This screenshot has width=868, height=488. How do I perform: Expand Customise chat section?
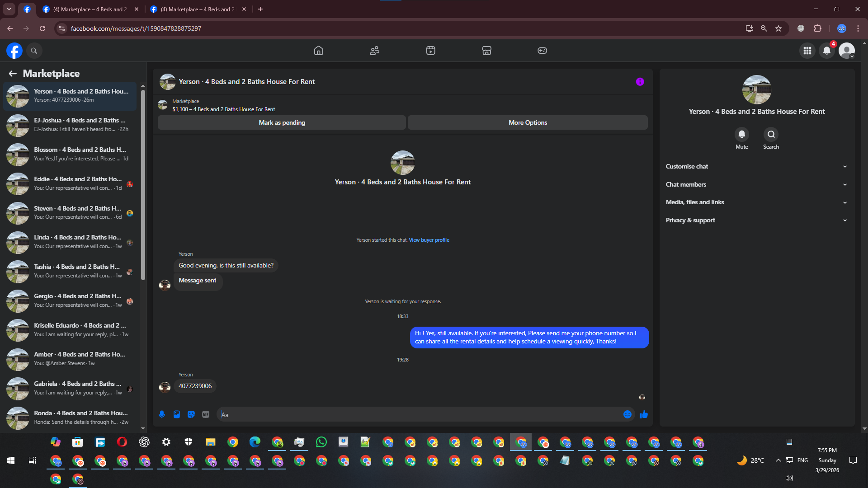(x=756, y=166)
